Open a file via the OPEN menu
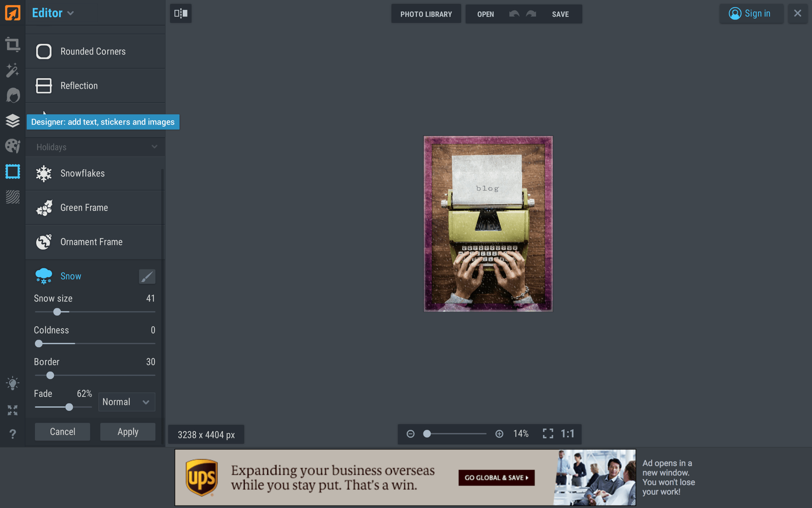This screenshot has width=812, height=508. [x=485, y=14]
